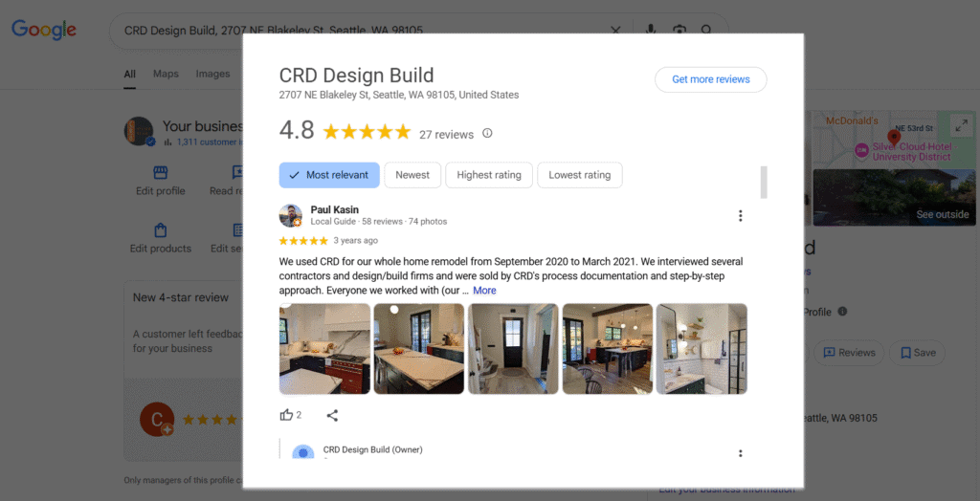Click the Edit services list icon

(238, 229)
